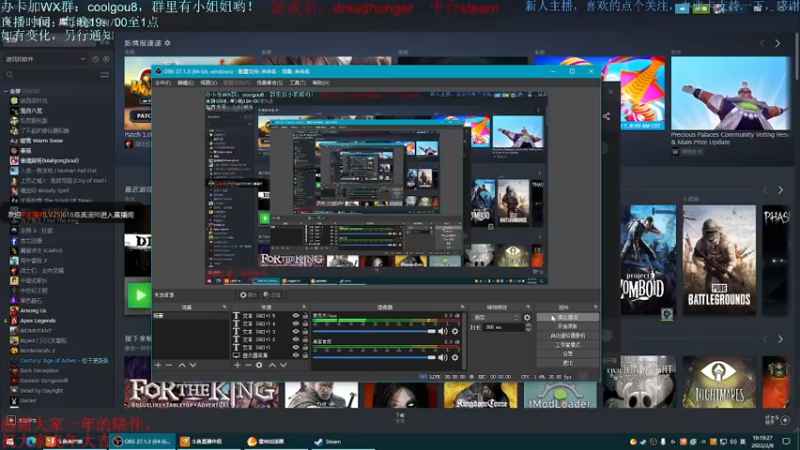Start the virtual camera in OBS

pyautogui.click(x=567, y=336)
